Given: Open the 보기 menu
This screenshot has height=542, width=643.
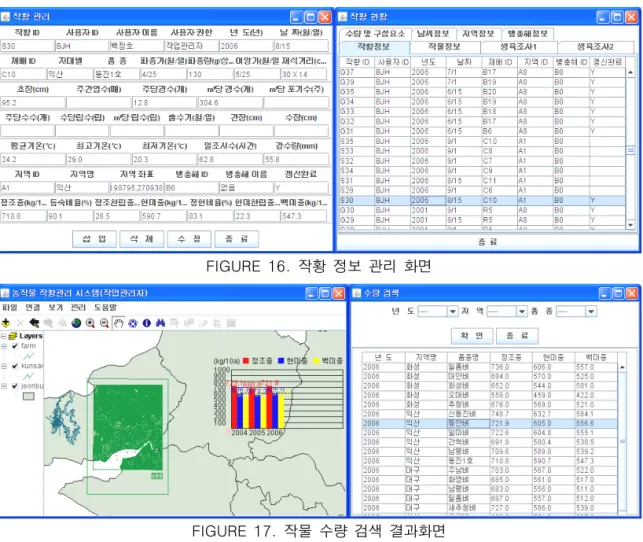Looking at the screenshot, I should coord(55,307).
